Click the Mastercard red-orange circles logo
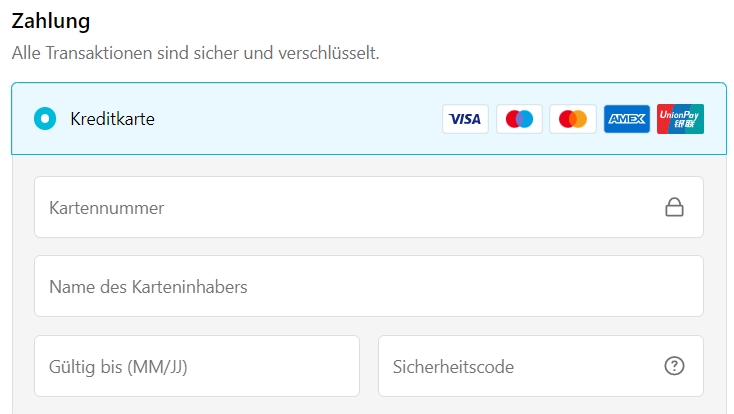Image resolution: width=734 pixels, height=414 pixels. click(573, 119)
